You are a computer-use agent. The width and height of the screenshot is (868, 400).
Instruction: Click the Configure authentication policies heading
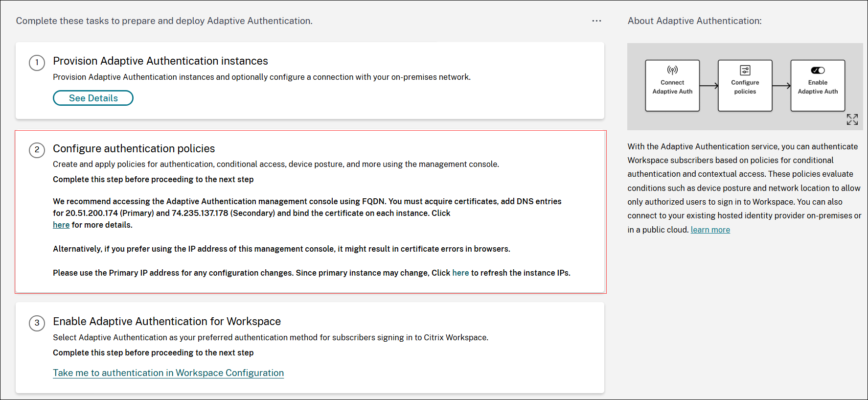point(134,148)
